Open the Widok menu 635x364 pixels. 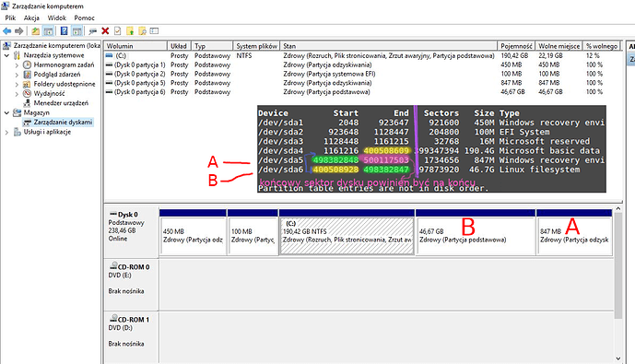pyautogui.click(x=57, y=18)
